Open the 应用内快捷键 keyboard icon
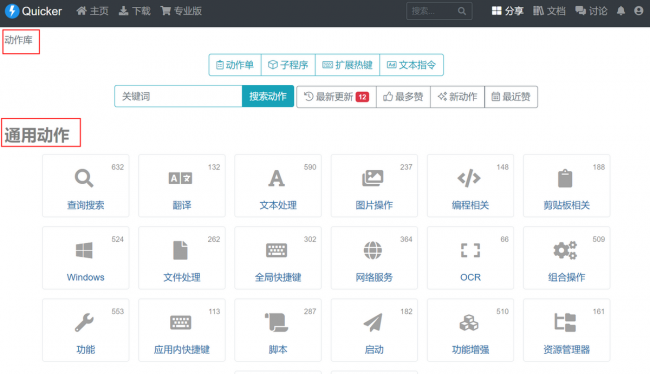 pos(180,323)
